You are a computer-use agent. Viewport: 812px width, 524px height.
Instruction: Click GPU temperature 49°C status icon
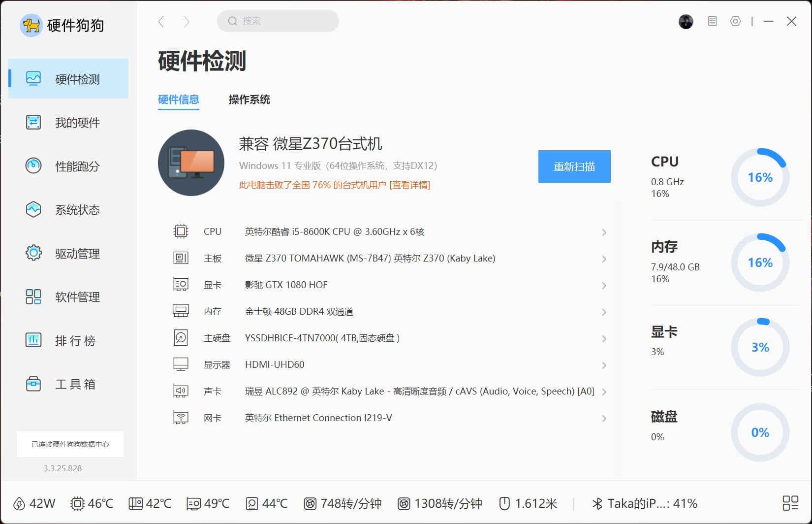(x=193, y=503)
